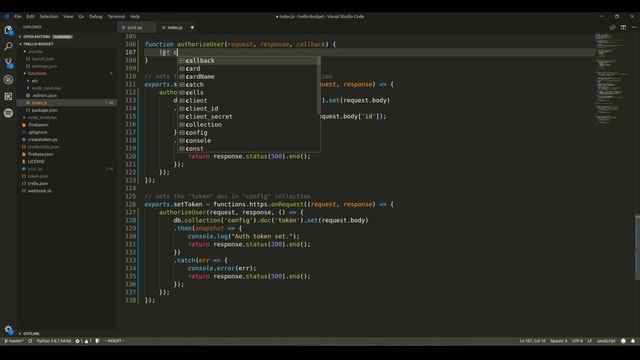
Task: Expand node_modules folder under functions
Action: pyautogui.click(x=67, y=88)
